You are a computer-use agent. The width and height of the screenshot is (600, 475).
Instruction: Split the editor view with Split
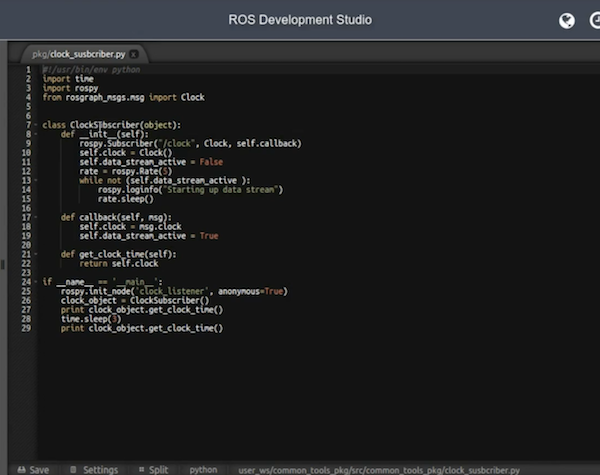coord(153,470)
